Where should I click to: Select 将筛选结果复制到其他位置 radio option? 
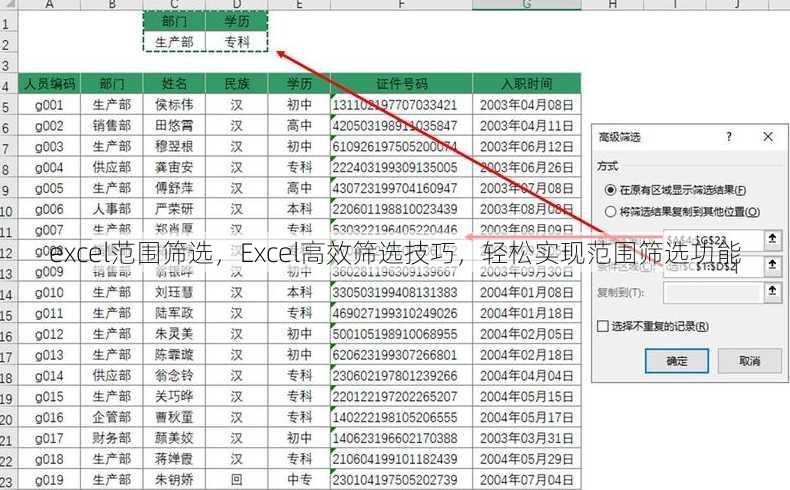610,212
